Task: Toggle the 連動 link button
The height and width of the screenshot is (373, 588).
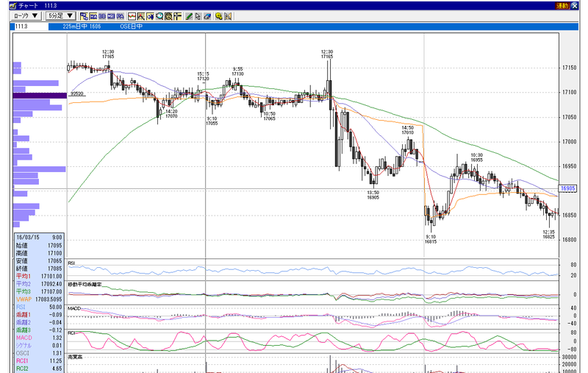Action: pos(562,6)
